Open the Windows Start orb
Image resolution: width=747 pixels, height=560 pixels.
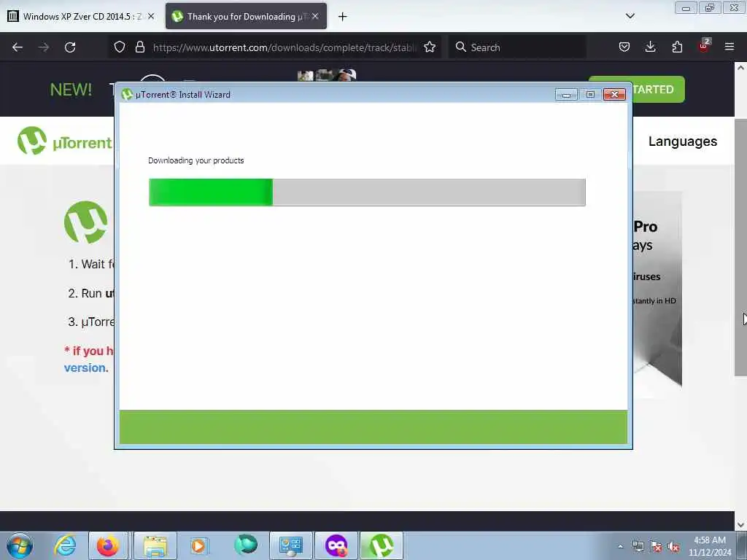[x=20, y=545]
